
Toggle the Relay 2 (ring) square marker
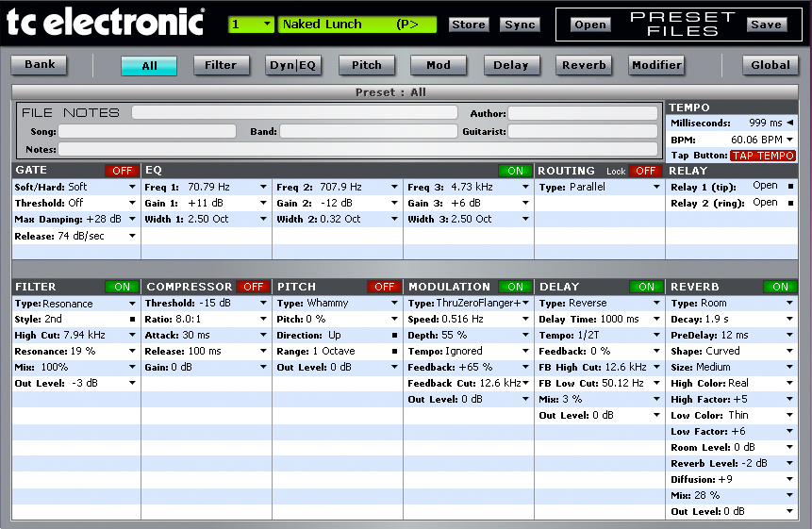point(790,203)
